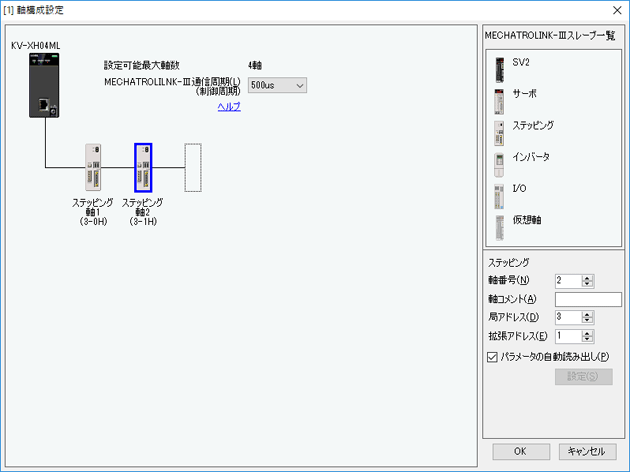Click the キャンセル button
Viewport: 630px width, 472px height.
[x=587, y=452]
